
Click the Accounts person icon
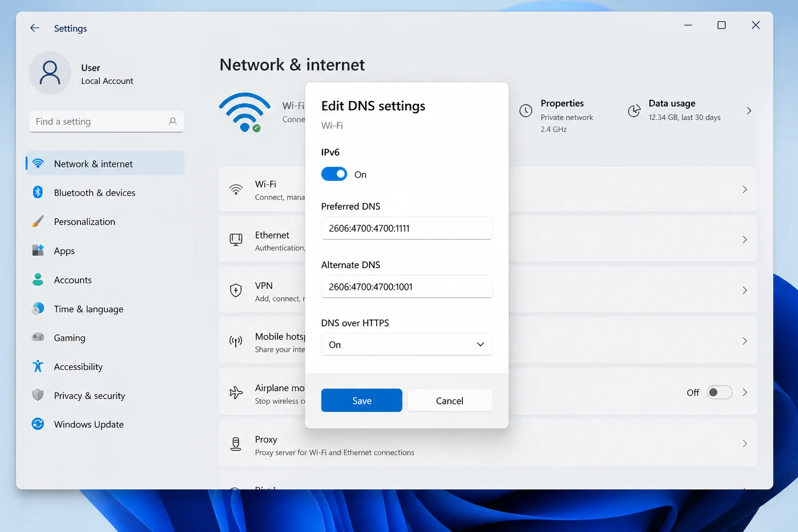pyautogui.click(x=38, y=280)
